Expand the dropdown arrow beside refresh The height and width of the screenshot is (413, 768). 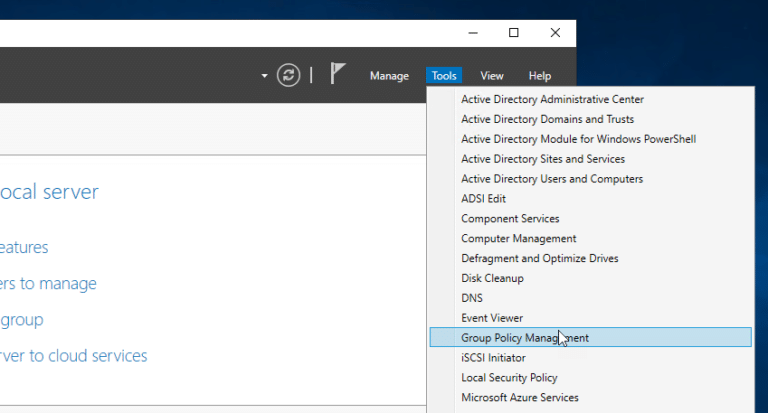[264, 76]
